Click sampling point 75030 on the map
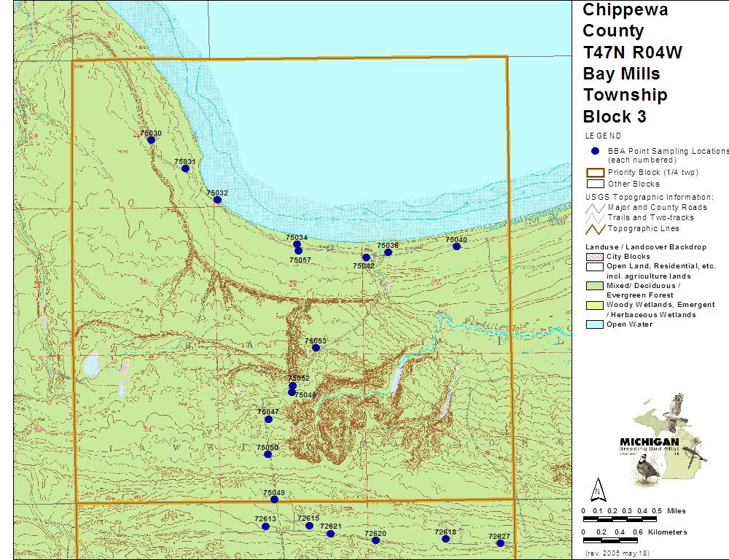This screenshot has height=560, width=729. pyautogui.click(x=151, y=140)
